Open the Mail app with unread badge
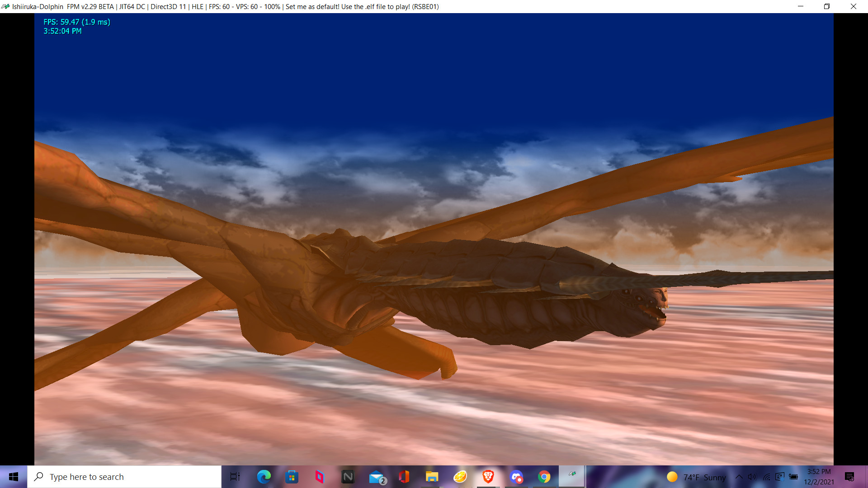The height and width of the screenshot is (488, 868). point(377,477)
